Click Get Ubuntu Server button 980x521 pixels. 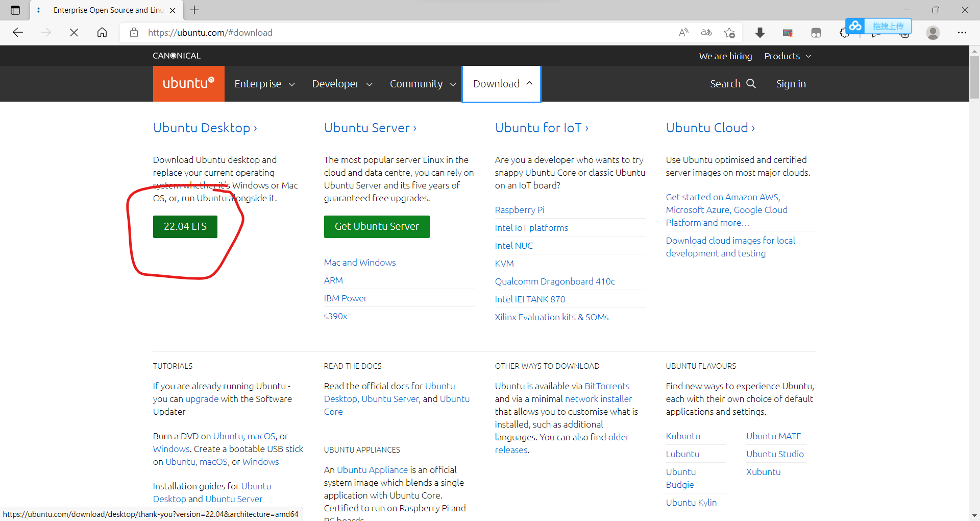pos(377,226)
